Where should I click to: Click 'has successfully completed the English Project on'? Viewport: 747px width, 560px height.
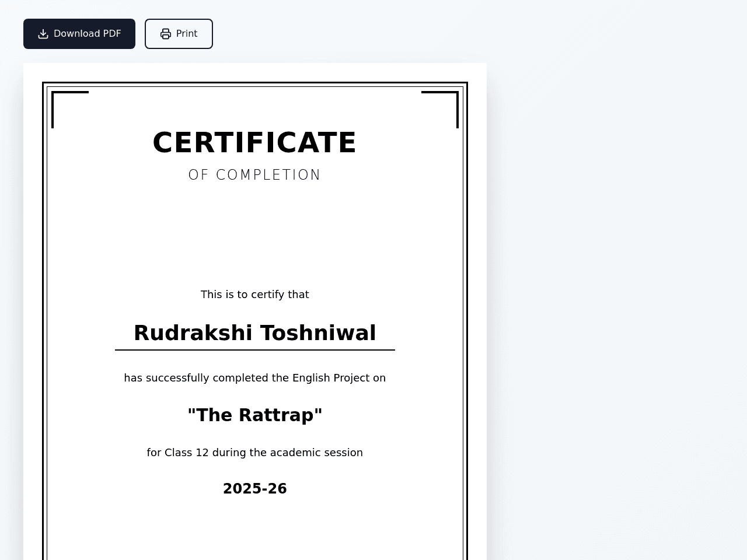pyautogui.click(x=254, y=378)
